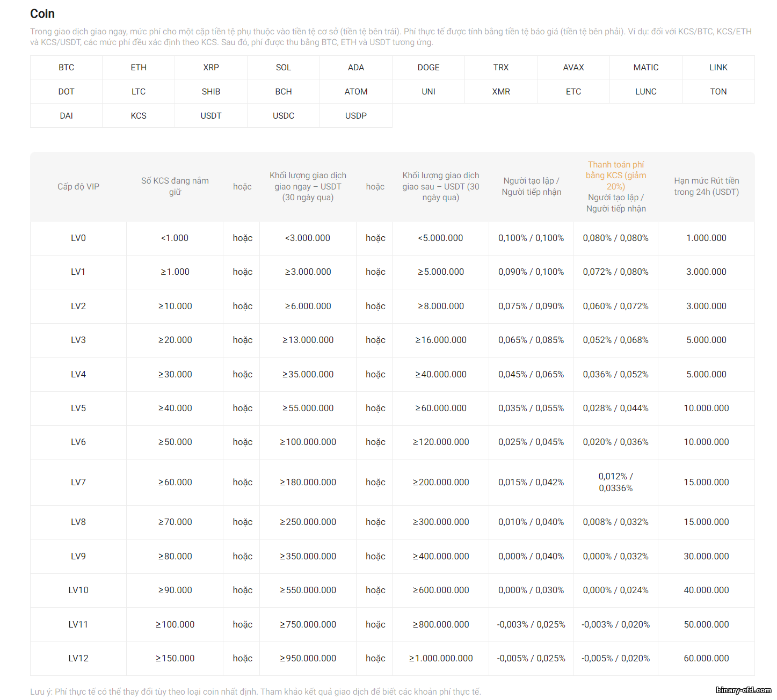Select the LV6 level cell
This screenshot has height=700, width=777.
(x=78, y=442)
